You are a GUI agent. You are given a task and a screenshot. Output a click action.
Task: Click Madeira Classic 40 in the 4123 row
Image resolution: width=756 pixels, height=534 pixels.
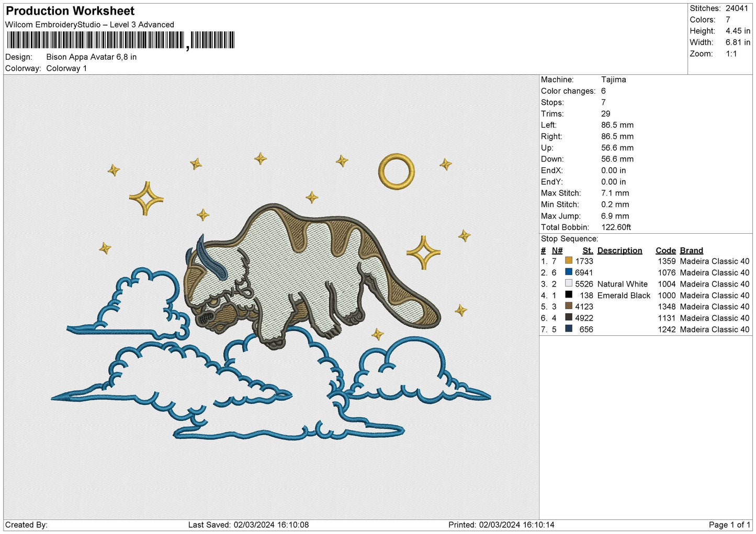715,307
